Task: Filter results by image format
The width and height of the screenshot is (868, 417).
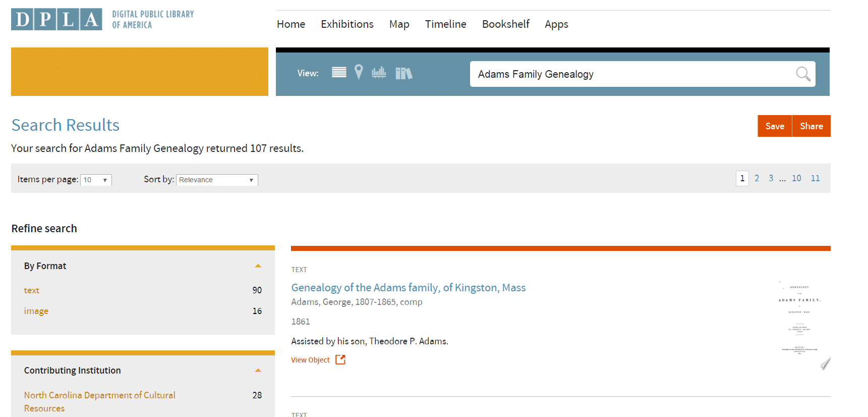Action: click(x=36, y=311)
